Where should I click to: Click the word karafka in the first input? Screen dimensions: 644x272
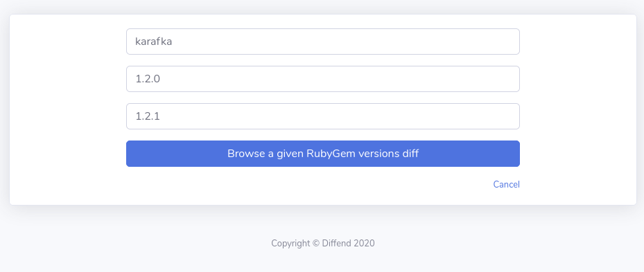(x=153, y=42)
